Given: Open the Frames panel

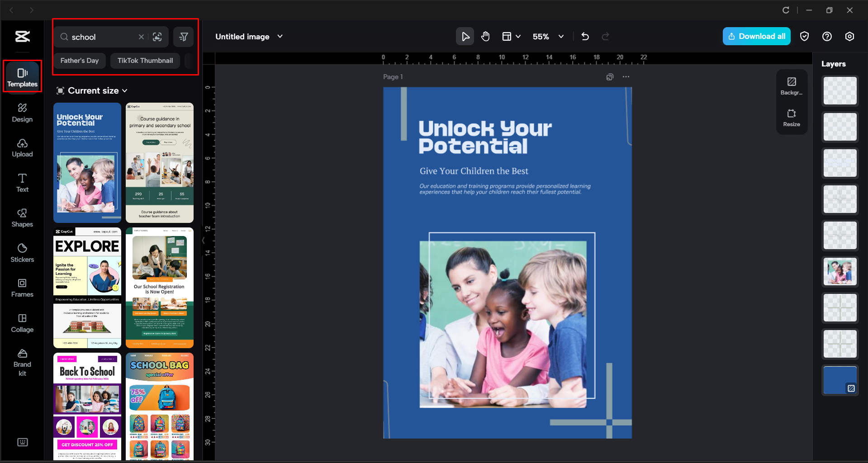Looking at the screenshot, I should coord(22,288).
